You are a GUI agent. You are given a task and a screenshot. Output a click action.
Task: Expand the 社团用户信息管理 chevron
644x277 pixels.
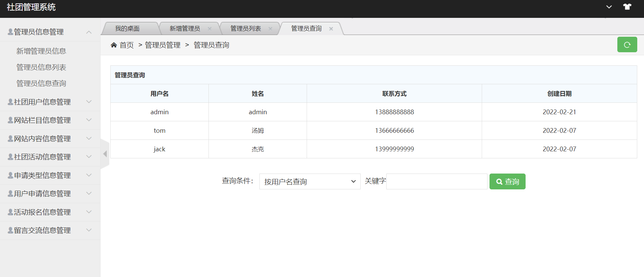pyautogui.click(x=89, y=101)
